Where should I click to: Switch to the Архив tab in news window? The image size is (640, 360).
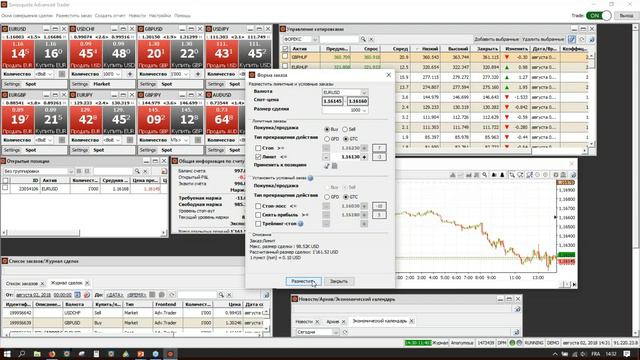[332, 322]
